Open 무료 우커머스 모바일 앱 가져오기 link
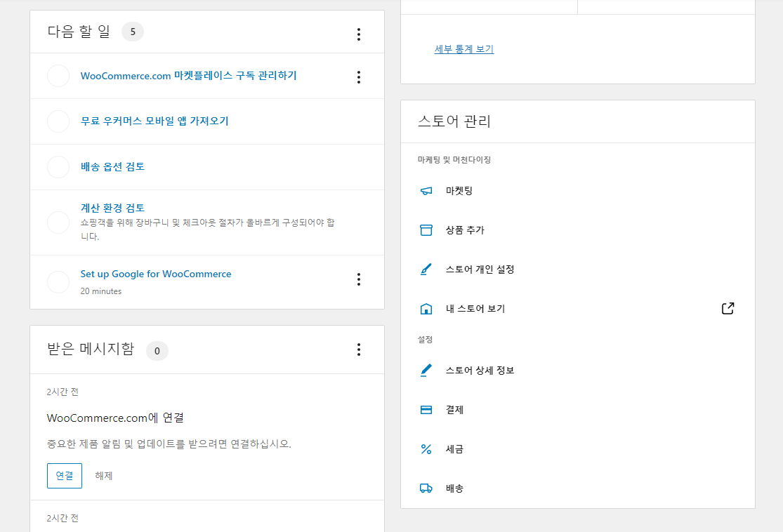 pyautogui.click(x=154, y=121)
